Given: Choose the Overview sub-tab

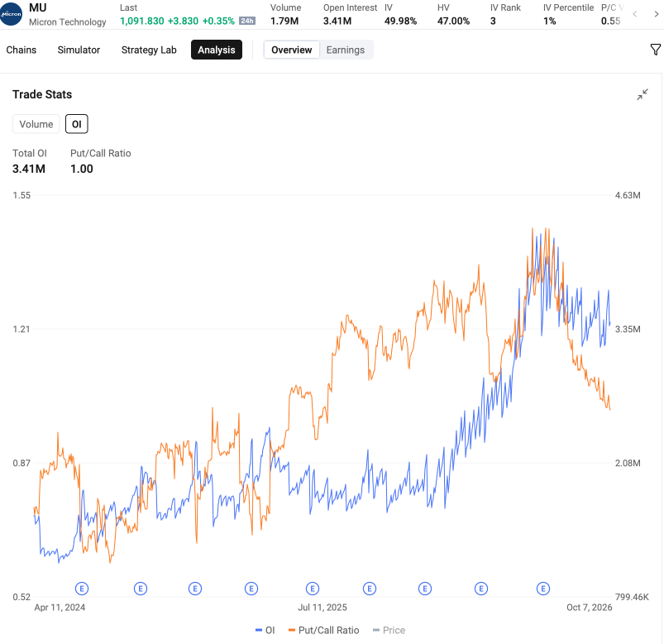Looking at the screenshot, I should coord(291,50).
